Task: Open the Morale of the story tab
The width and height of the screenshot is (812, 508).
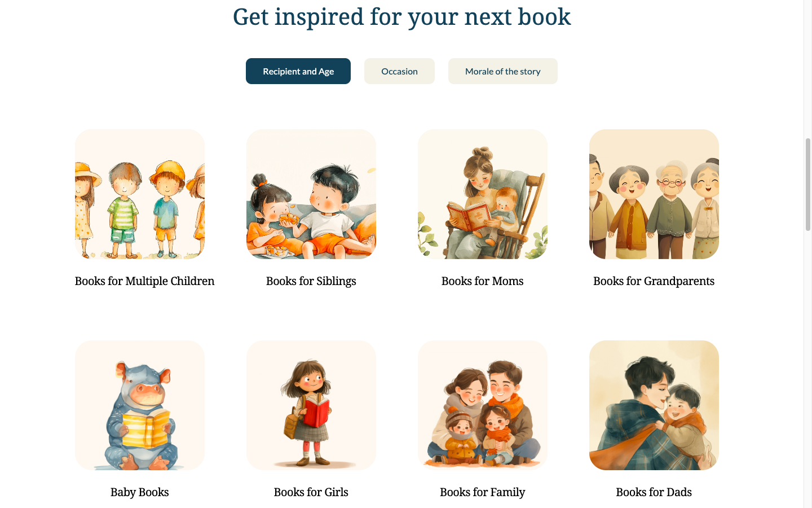Action: 503,71
